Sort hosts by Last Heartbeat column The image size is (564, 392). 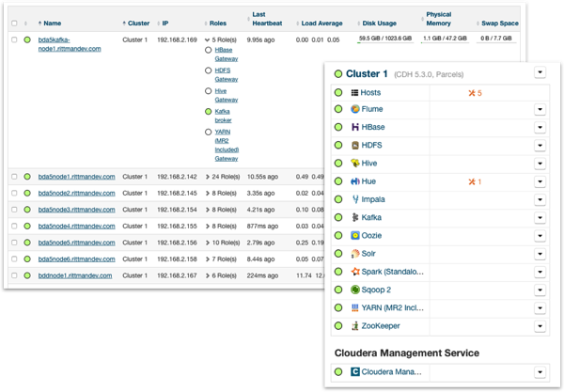click(x=265, y=19)
